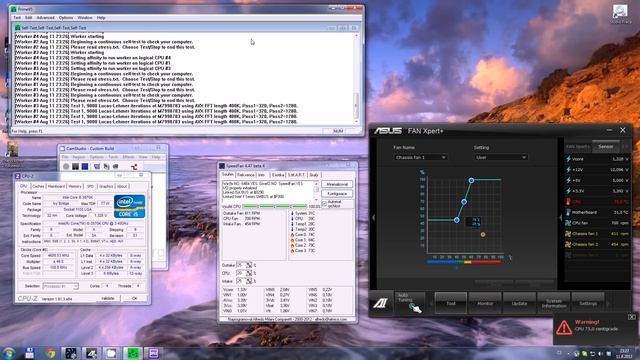Click the volume icon in system tray
This screenshot has height=360, width=640.
coord(600,353)
